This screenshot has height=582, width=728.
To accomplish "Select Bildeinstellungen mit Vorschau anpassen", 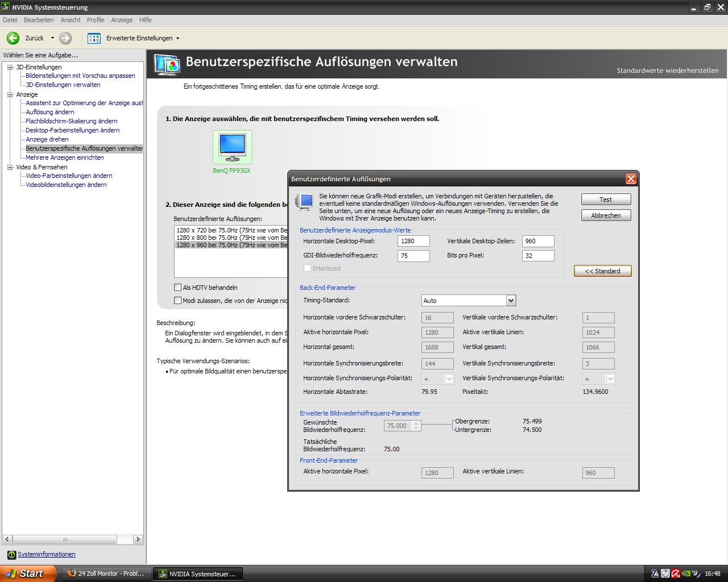I will 80,76.
